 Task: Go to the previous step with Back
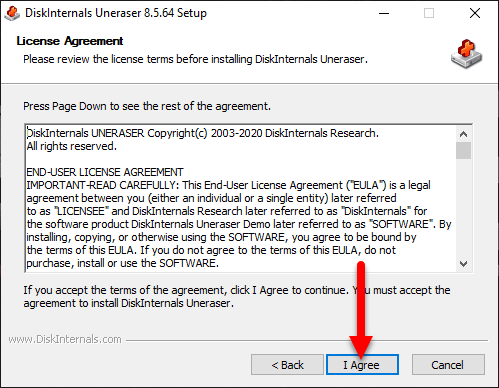click(x=287, y=365)
